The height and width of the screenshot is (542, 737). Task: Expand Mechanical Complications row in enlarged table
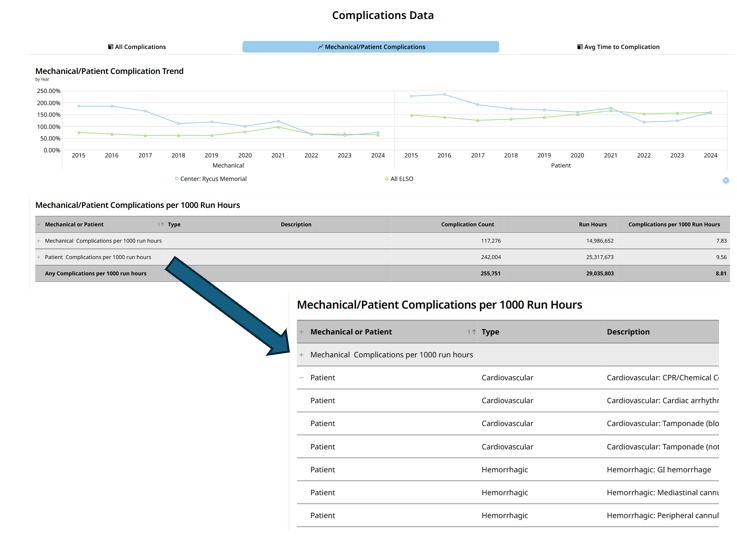301,355
